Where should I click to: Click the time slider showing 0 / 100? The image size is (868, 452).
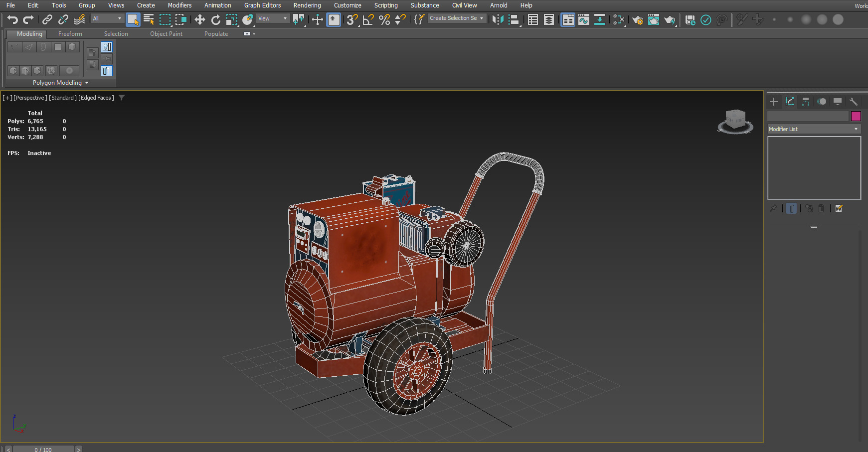[43, 450]
